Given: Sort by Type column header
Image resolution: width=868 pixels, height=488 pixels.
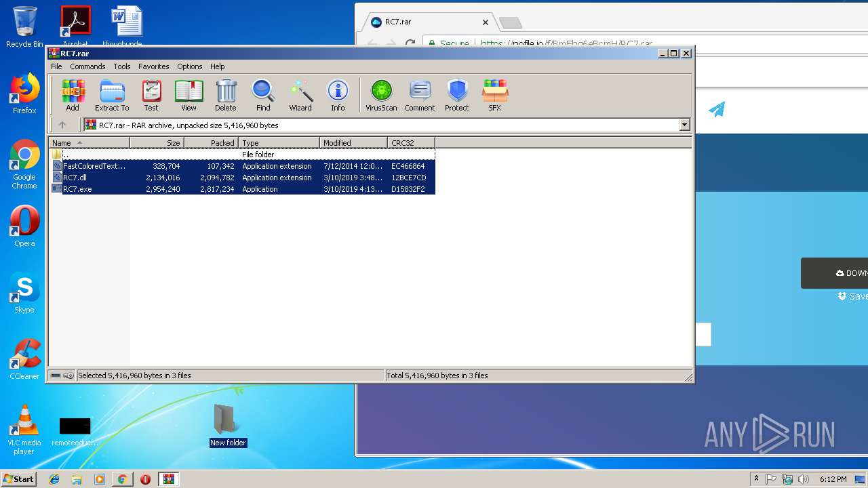Looking at the screenshot, I should coord(279,142).
